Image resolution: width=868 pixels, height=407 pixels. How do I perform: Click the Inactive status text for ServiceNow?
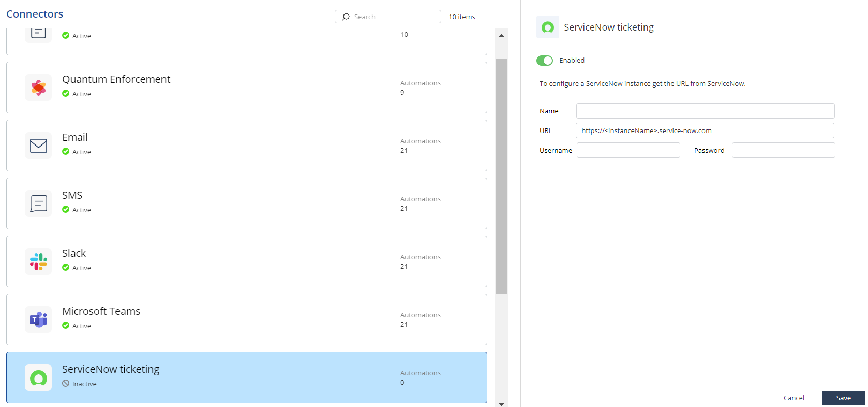tap(84, 384)
